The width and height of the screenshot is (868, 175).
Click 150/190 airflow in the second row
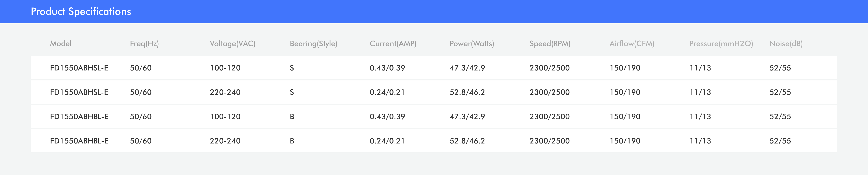click(625, 92)
